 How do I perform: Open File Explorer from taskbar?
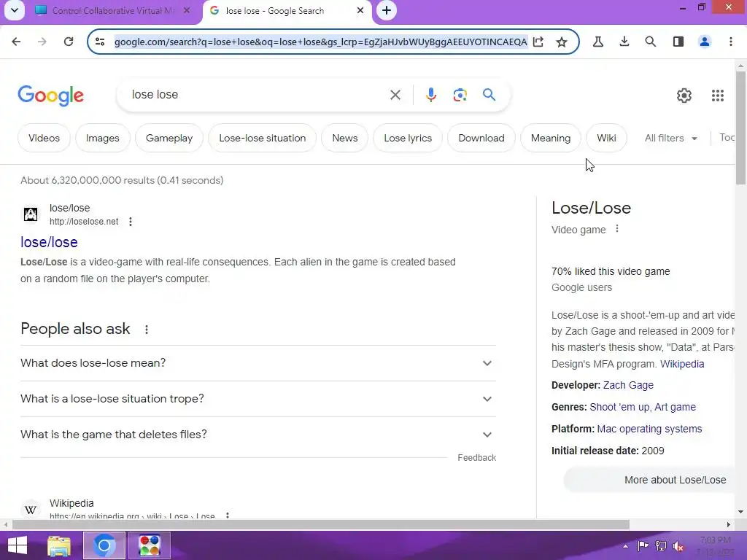click(x=59, y=545)
